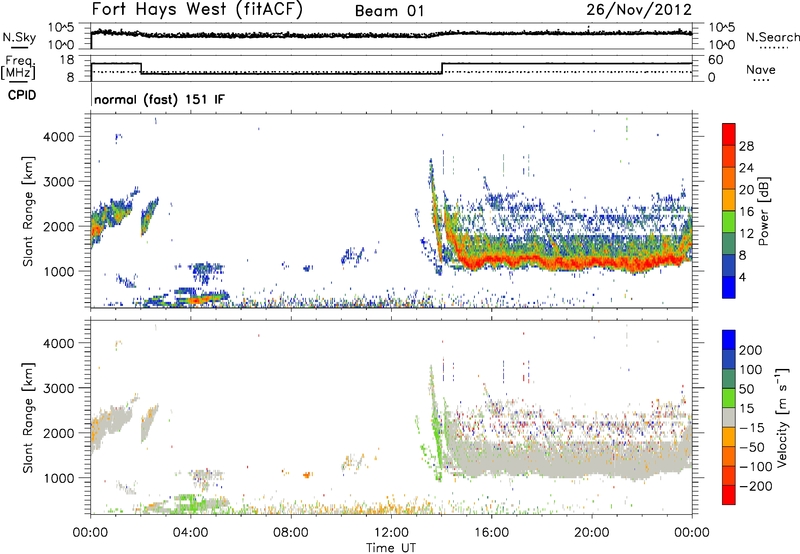This screenshot has height=554, width=800.
Task: Select the "18" frequency tick label
Action: [66, 60]
